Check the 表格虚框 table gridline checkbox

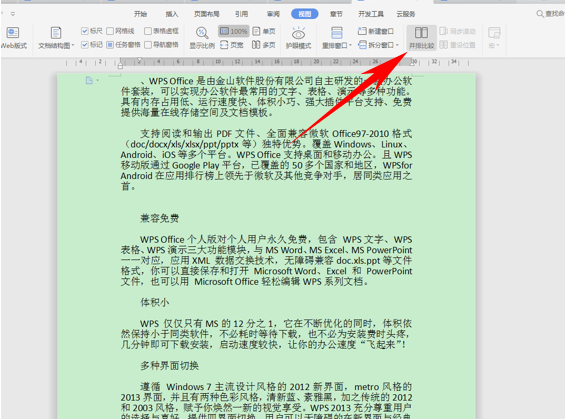(x=148, y=31)
